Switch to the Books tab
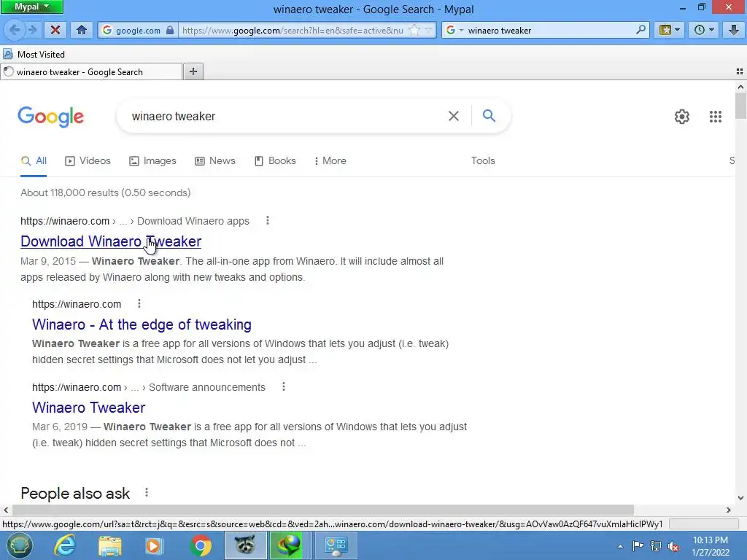Image resolution: width=747 pixels, height=560 pixels. tap(275, 161)
